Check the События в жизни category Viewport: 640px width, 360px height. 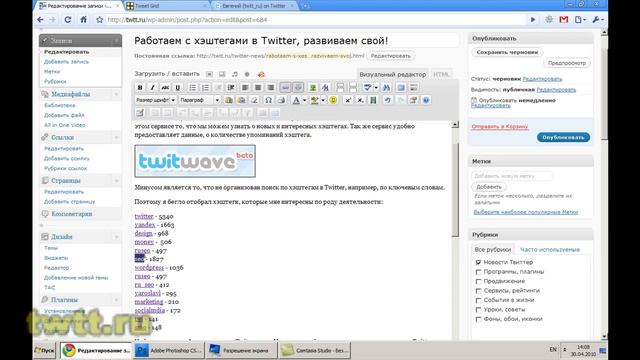tap(478, 300)
